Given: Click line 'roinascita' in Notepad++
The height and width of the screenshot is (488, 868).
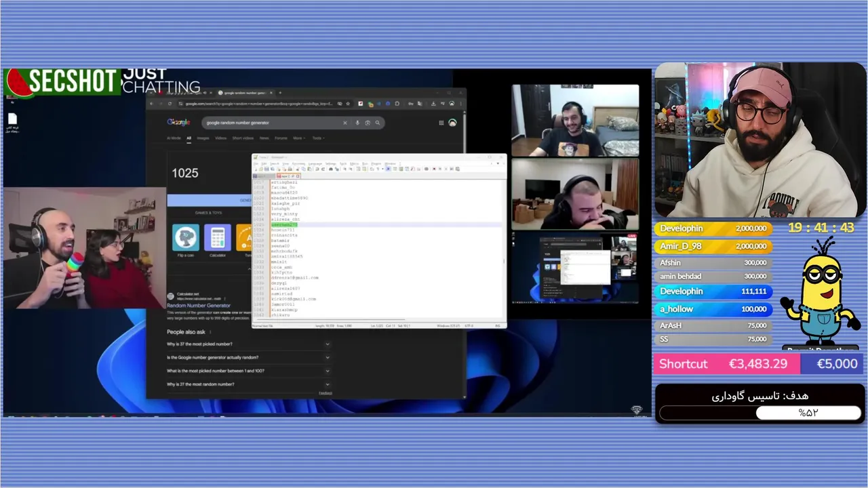Looking at the screenshot, I should pyautogui.click(x=284, y=235).
